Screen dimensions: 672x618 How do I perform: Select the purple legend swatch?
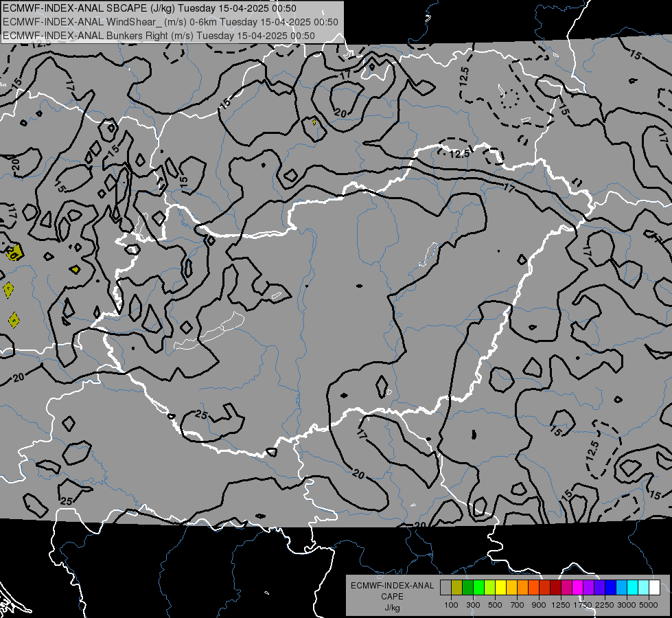pos(588,587)
